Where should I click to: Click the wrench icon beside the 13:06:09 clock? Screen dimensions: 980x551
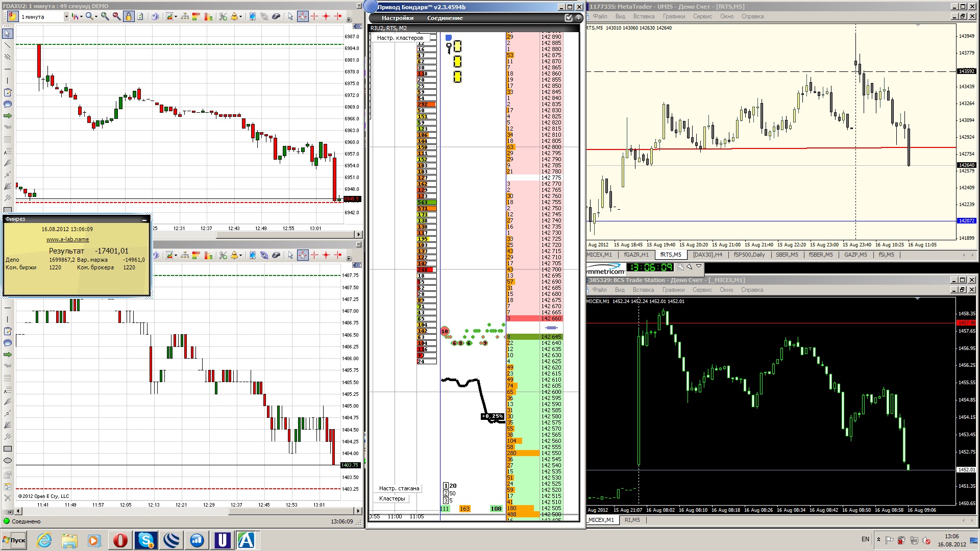tap(680, 267)
